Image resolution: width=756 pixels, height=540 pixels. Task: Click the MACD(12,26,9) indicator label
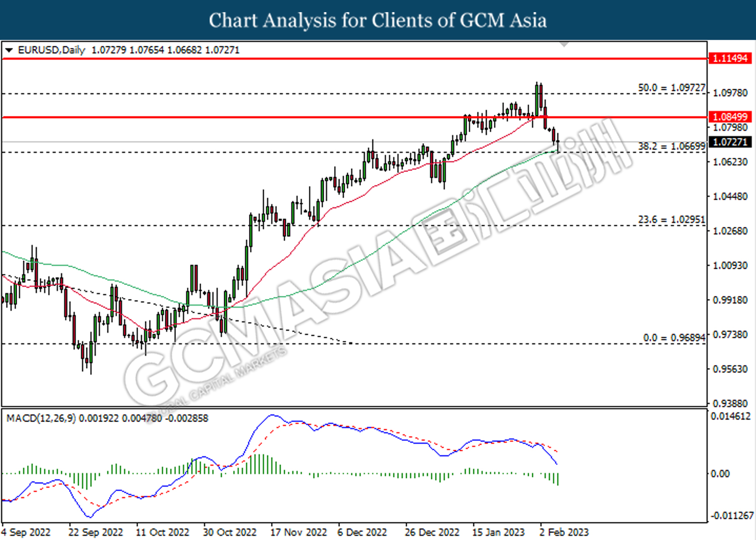[41, 418]
